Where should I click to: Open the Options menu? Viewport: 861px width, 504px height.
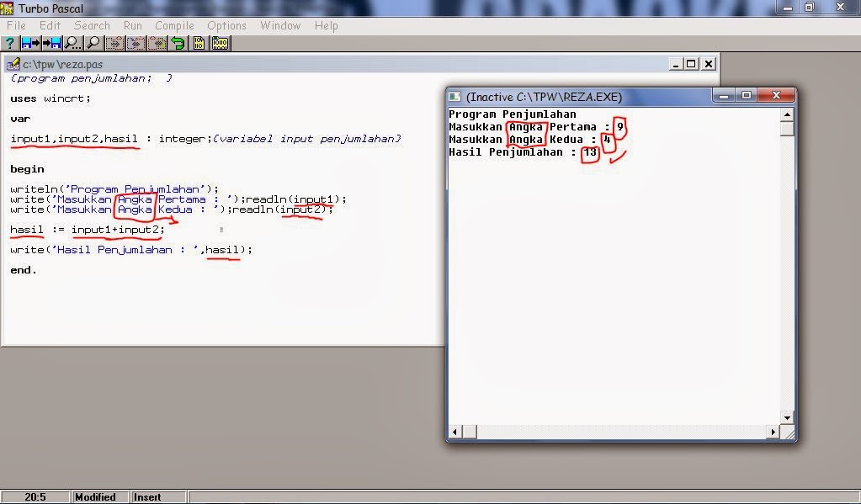coord(226,25)
